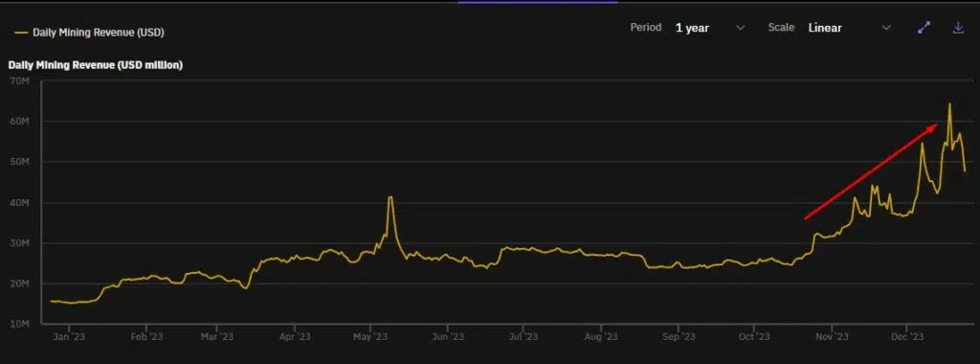980x364 pixels.
Task: Click the May 2023 revenue spike peak
Action: [390, 197]
